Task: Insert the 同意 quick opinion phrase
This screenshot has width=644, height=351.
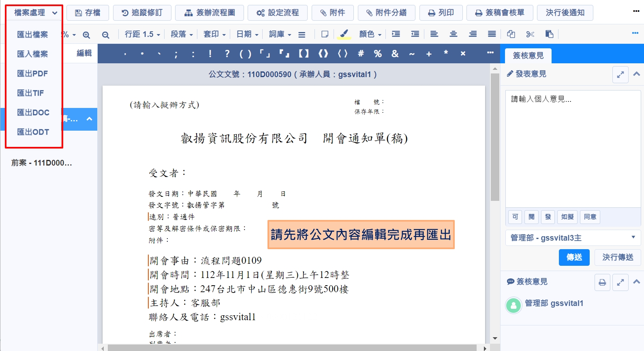Action: pyautogui.click(x=590, y=217)
